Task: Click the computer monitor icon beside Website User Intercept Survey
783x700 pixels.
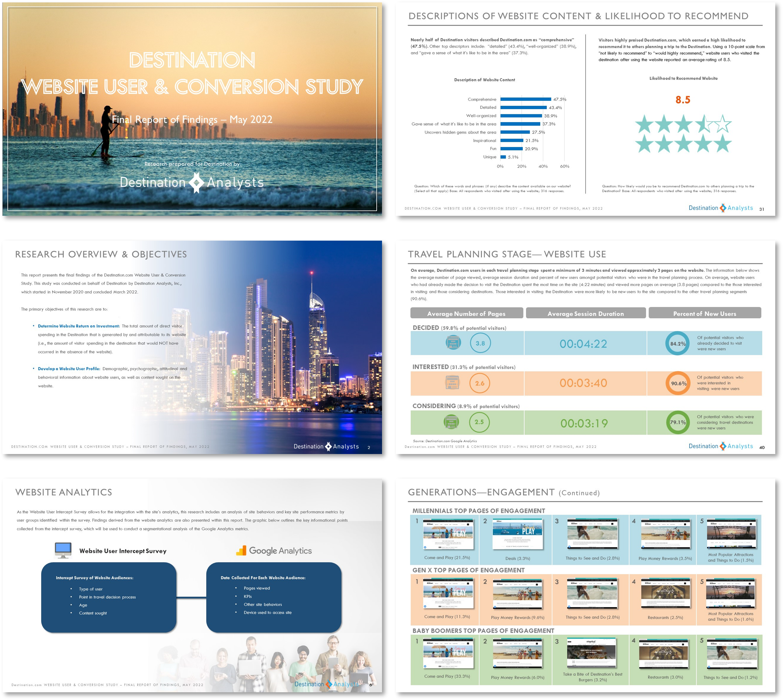Action: 63,550
